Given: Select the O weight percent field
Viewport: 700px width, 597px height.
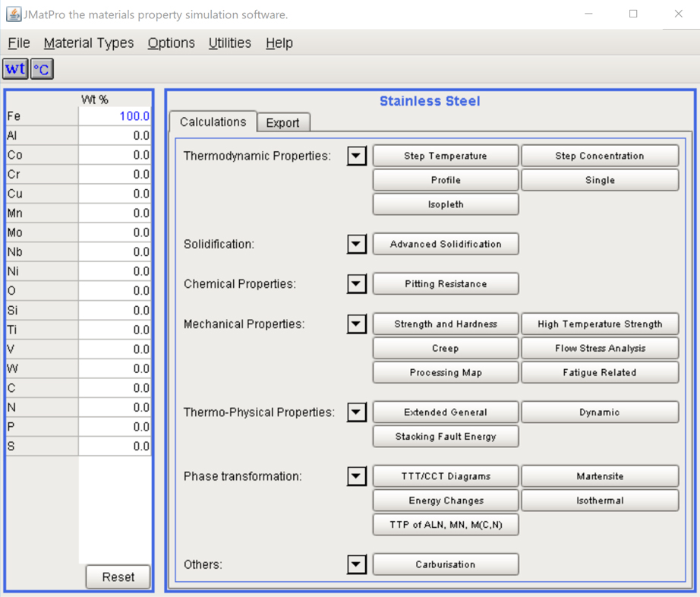Looking at the screenshot, I should tap(115, 291).
